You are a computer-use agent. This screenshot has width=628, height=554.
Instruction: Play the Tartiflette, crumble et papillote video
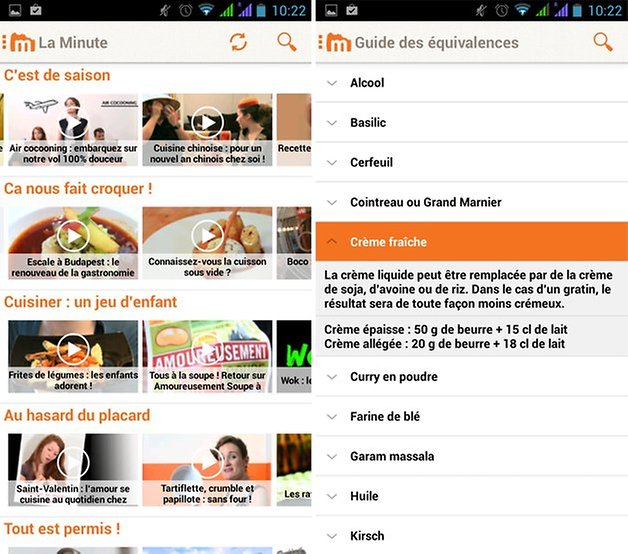(207, 463)
